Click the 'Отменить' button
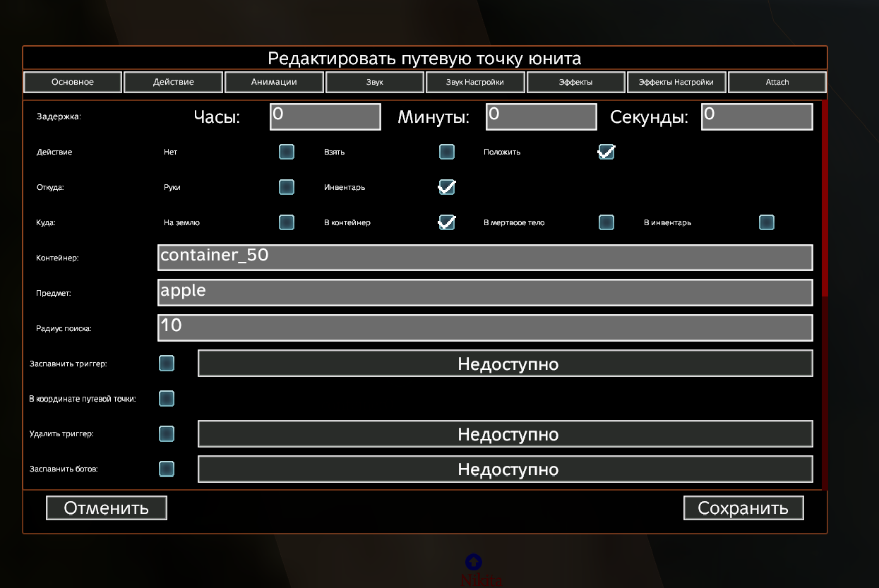The height and width of the screenshot is (588, 879). coord(107,508)
